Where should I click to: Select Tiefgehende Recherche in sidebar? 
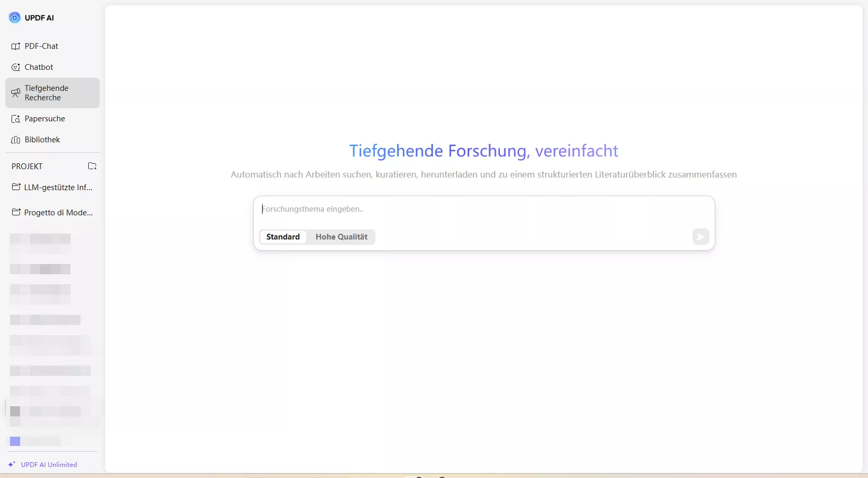click(53, 93)
